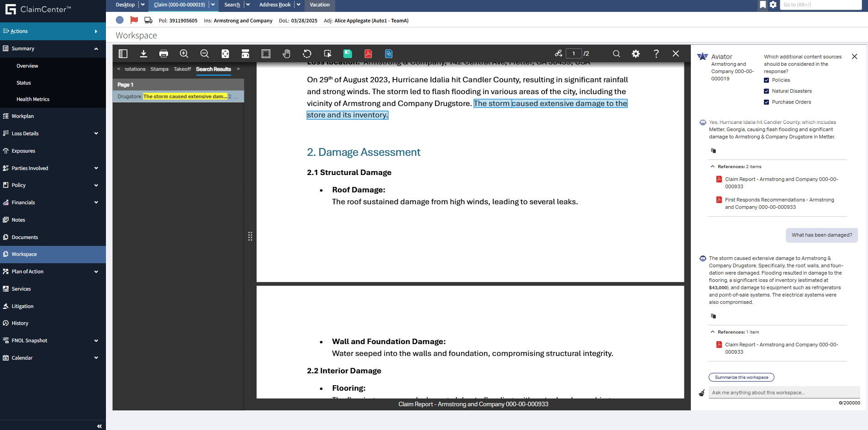868x430 pixels.
Task: Open the Claim tab dropdown arrow
Action: (x=213, y=5)
